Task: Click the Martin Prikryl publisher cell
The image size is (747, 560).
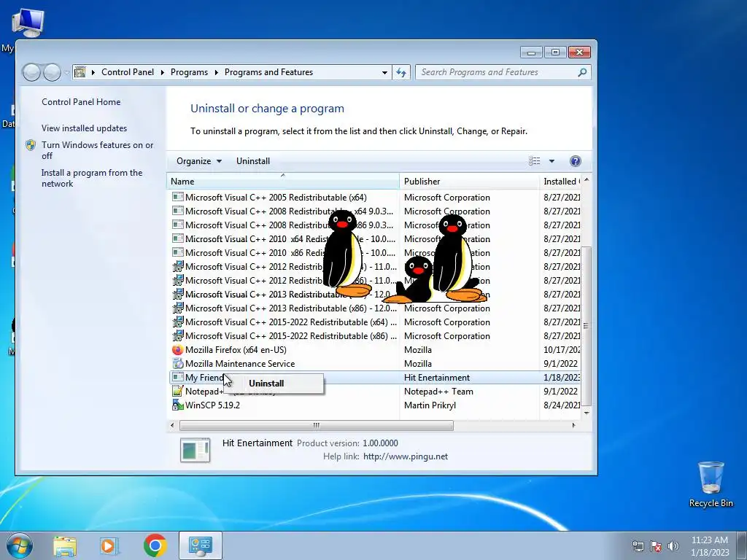Action: (x=430, y=405)
